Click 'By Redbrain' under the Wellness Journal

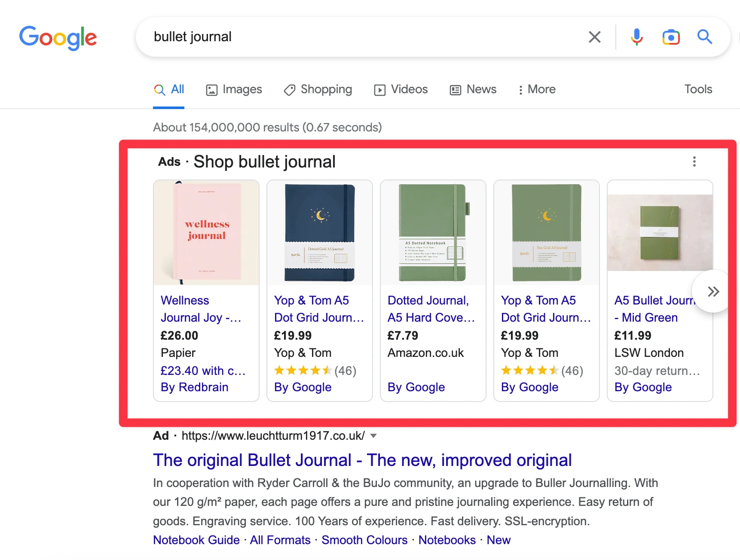click(194, 387)
